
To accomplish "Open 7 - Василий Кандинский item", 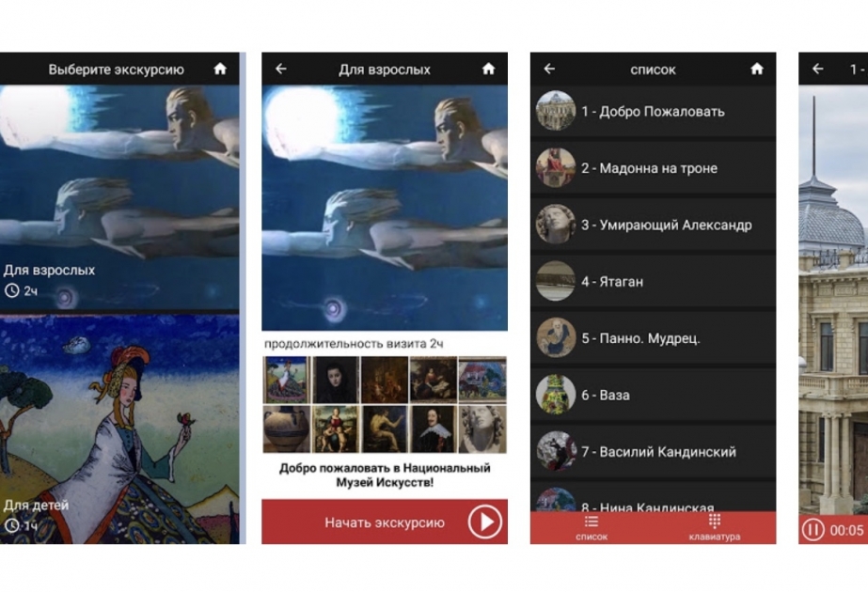I will point(654,451).
